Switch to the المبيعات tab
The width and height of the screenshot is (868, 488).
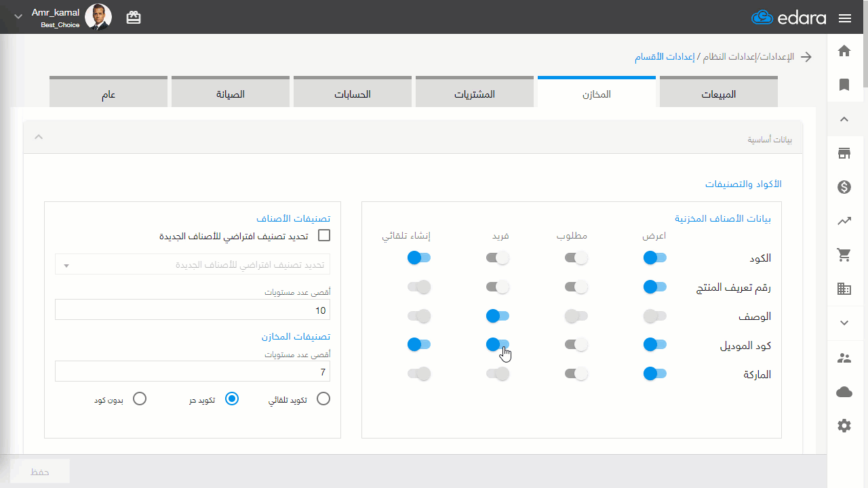coord(719,93)
